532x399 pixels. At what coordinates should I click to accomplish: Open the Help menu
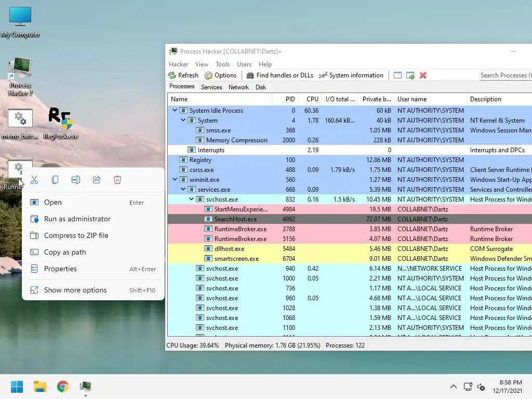click(265, 64)
